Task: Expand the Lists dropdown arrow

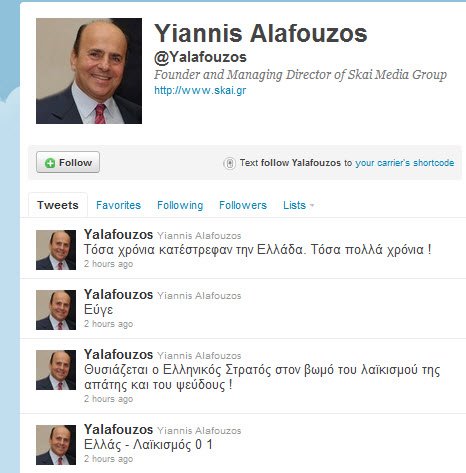Action: click(x=312, y=205)
